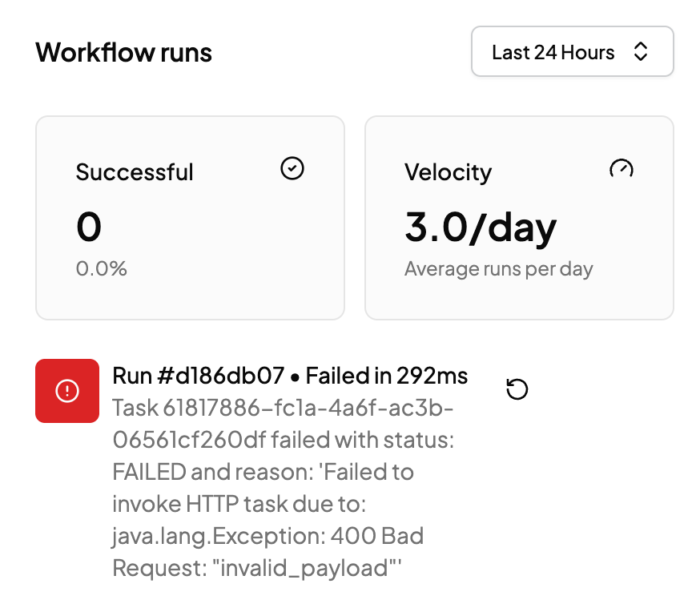Open Run #d186db07 title link

point(198,376)
